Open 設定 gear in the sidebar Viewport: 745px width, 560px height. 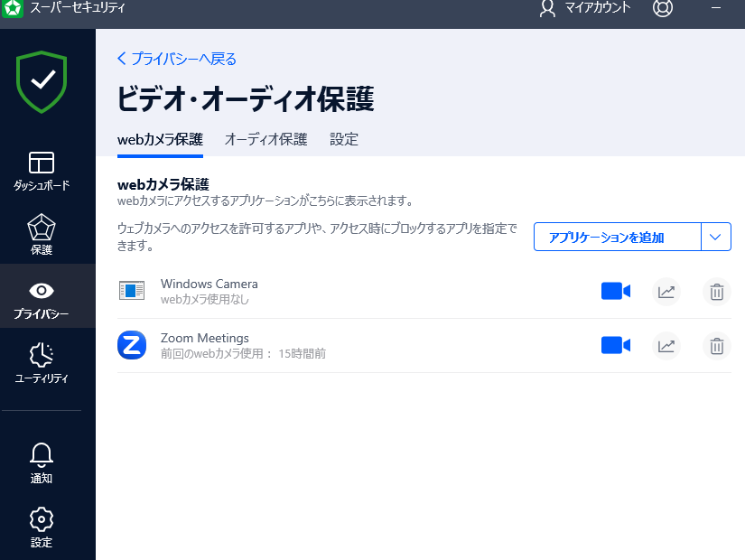(42, 527)
